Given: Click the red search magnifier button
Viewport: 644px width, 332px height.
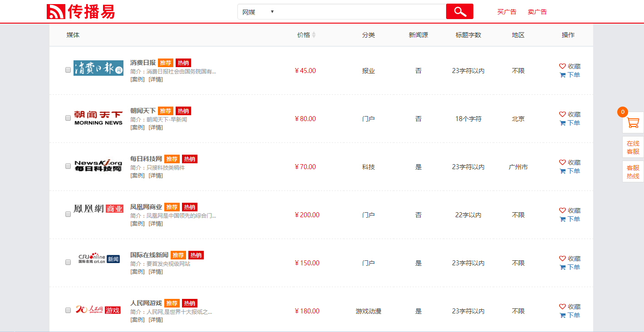Looking at the screenshot, I should [x=459, y=12].
